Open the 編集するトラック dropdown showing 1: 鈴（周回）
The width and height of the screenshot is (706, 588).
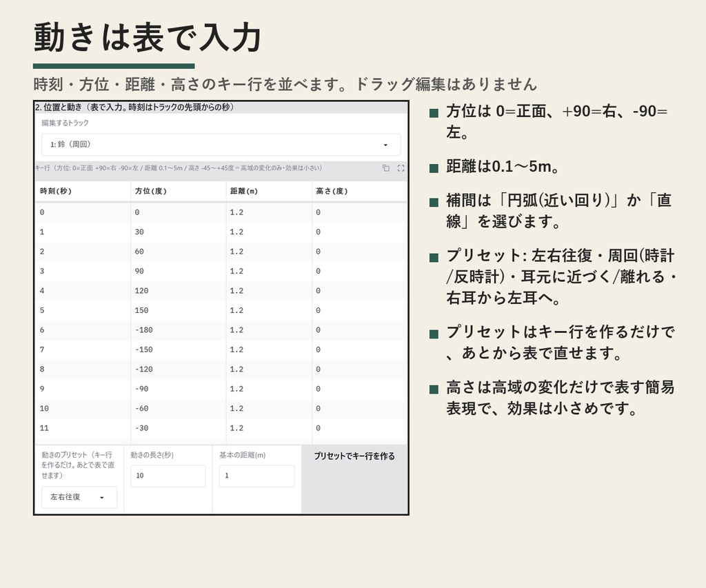[221, 145]
